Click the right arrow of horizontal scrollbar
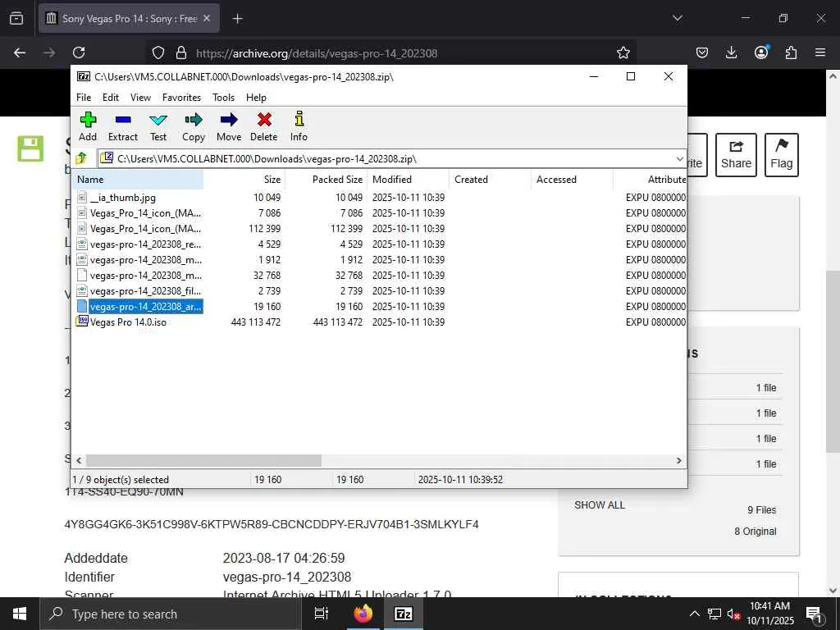 tap(678, 461)
